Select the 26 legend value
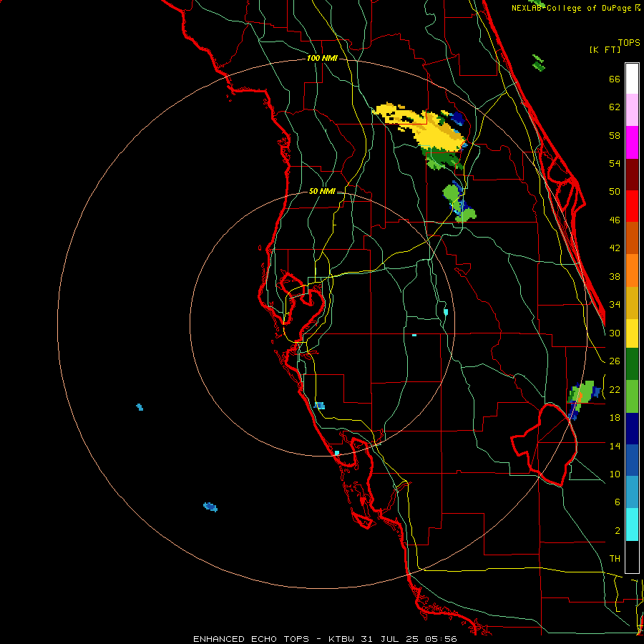This screenshot has width=644, height=644. [x=615, y=361]
